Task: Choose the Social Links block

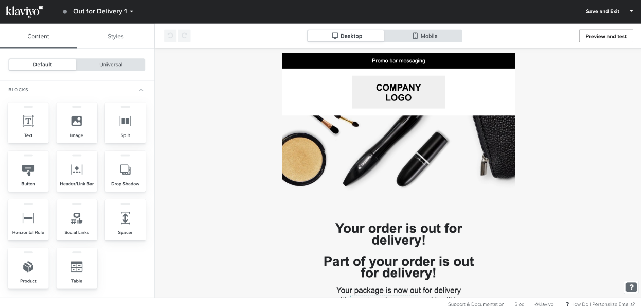Action: coord(77,220)
